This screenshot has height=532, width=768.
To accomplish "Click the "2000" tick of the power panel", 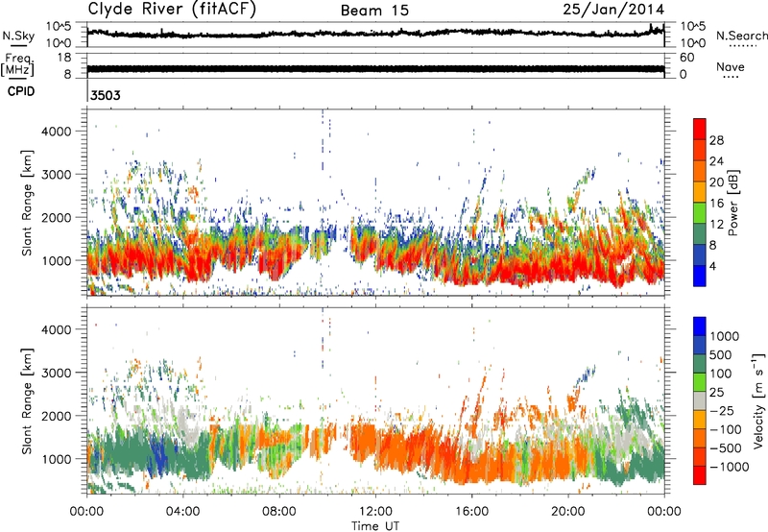I will pyautogui.click(x=57, y=217).
